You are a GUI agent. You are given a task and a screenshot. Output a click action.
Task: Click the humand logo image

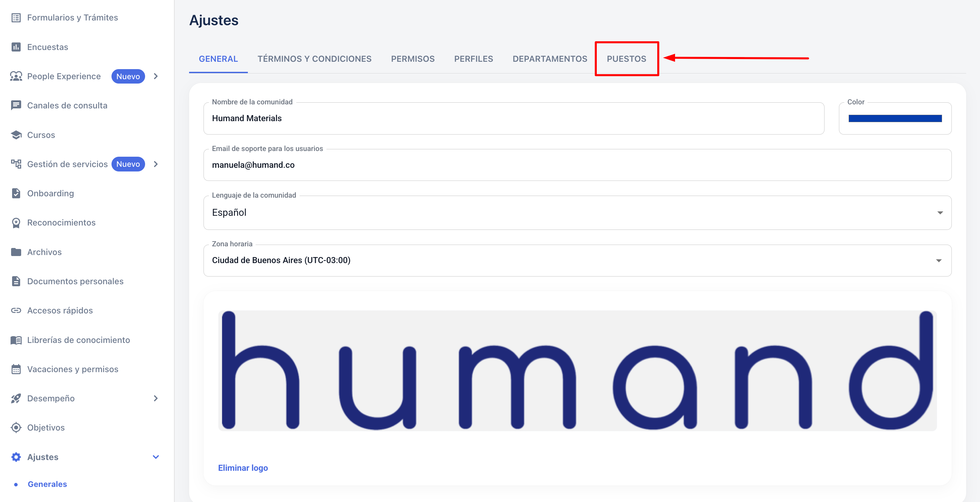[577, 370]
